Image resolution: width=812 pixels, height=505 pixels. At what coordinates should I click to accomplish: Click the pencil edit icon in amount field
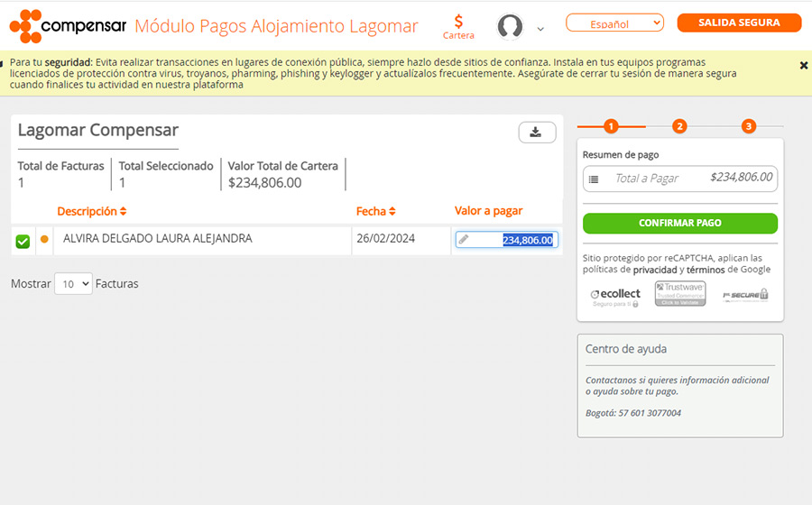click(464, 240)
